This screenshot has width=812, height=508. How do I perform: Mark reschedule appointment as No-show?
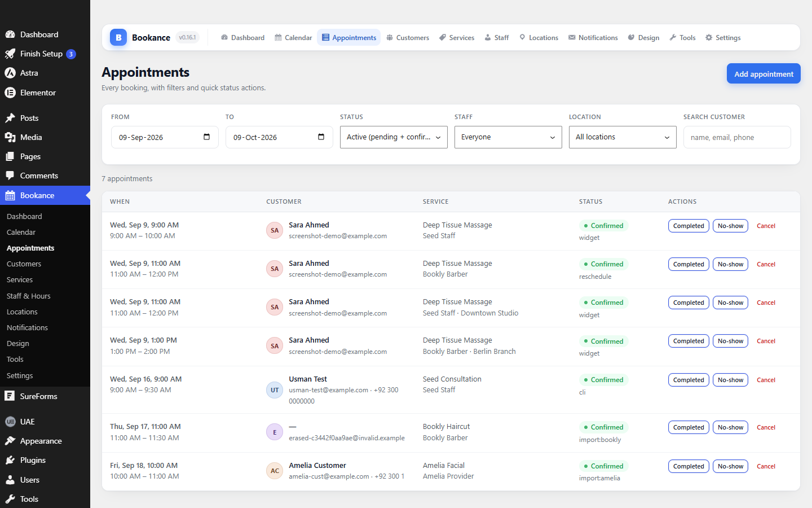(730, 264)
